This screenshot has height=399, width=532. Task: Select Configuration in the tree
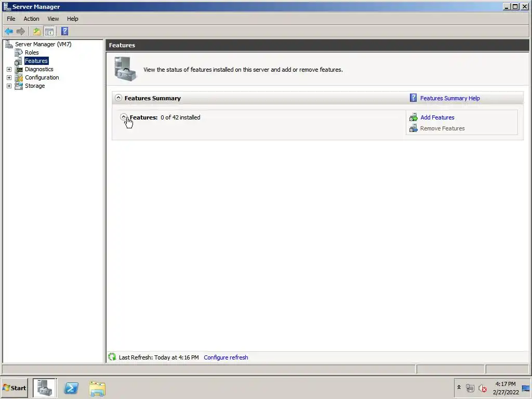tap(42, 78)
